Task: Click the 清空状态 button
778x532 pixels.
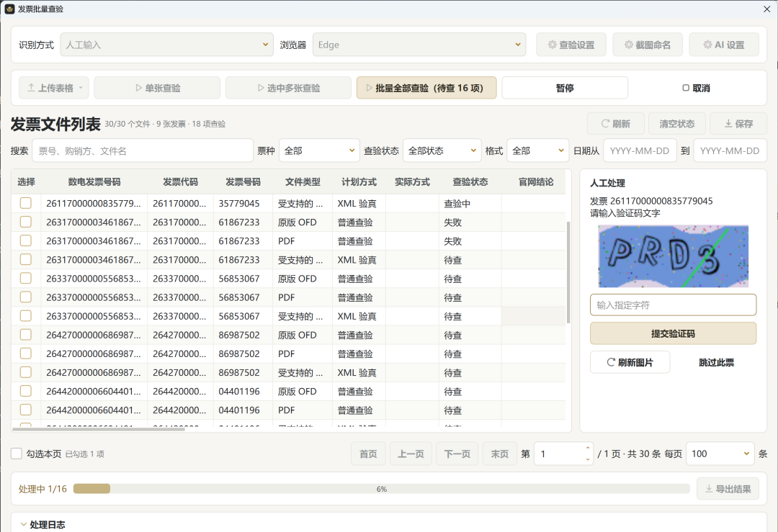Action: click(676, 123)
